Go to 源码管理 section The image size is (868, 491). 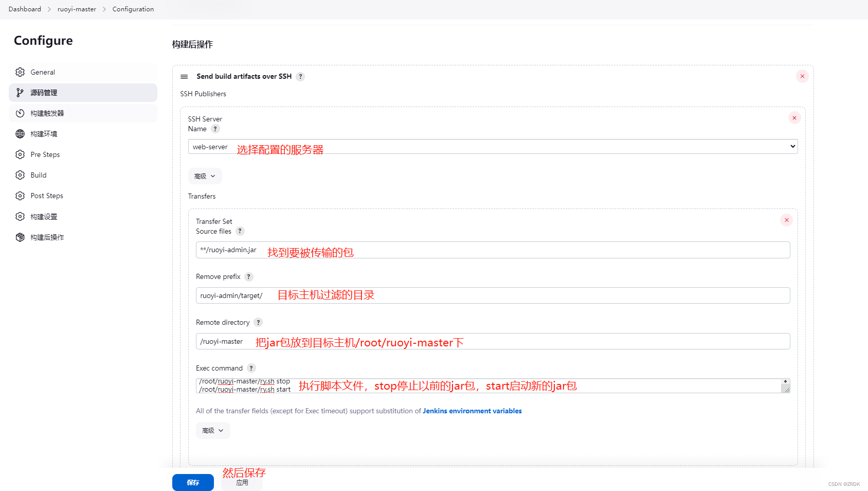click(x=83, y=93)
